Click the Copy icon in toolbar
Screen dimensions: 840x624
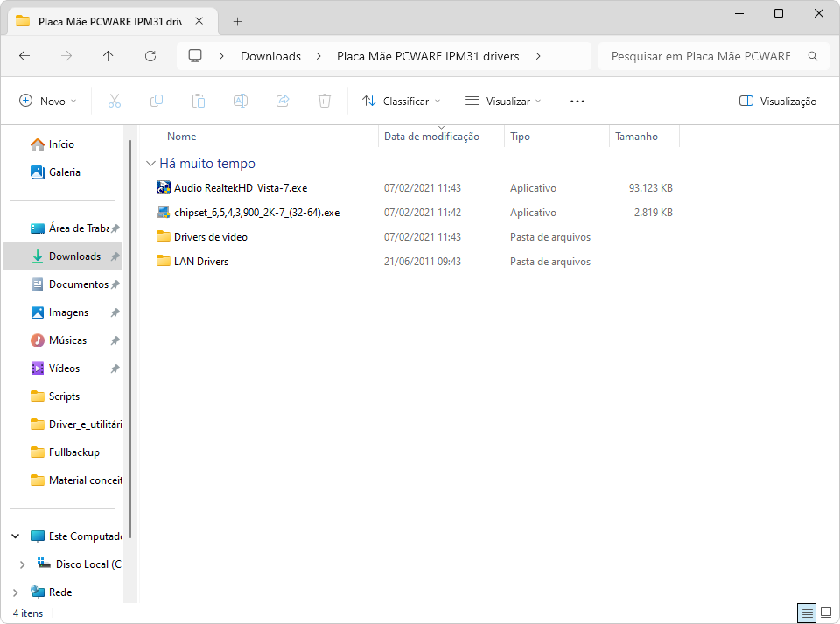(157, 101)
